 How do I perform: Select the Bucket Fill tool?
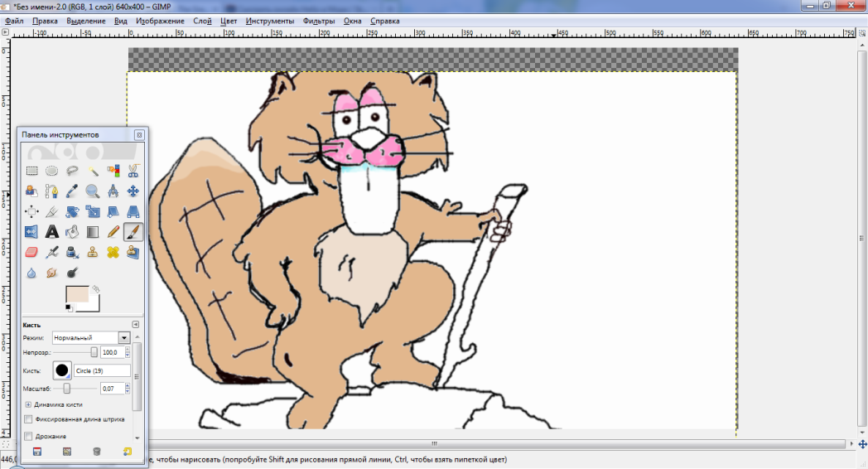point(72,232)
